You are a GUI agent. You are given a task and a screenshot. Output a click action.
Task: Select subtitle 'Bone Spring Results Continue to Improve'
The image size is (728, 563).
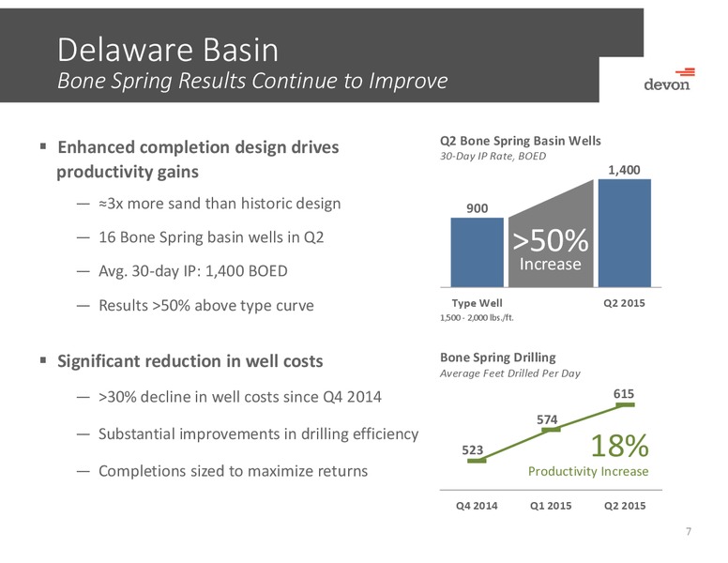click(x=252, y=81)
